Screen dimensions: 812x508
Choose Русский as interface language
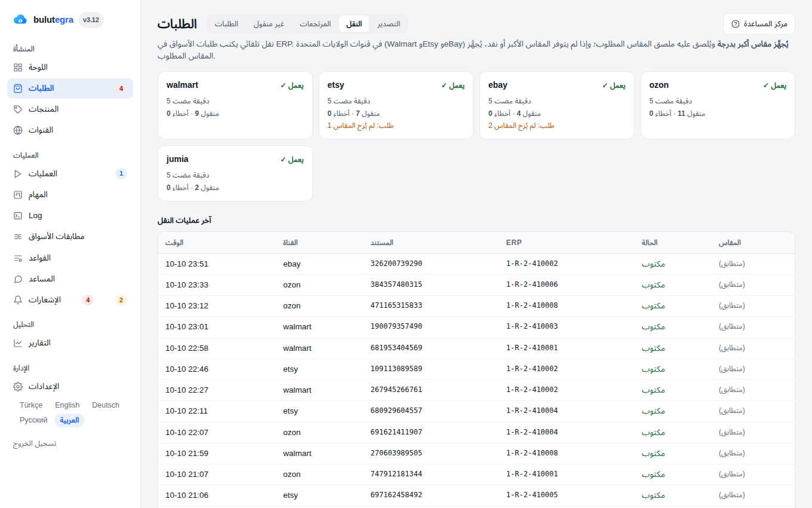33,420
